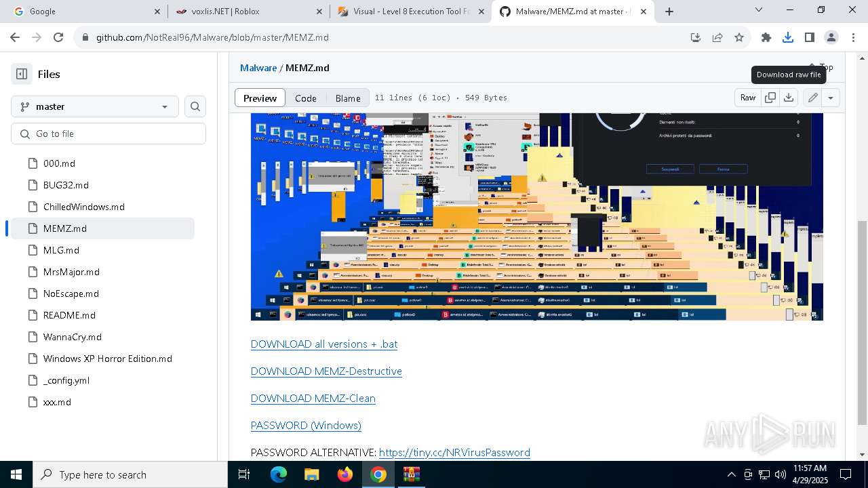Open the Windows Start menu

coord(16,474)
